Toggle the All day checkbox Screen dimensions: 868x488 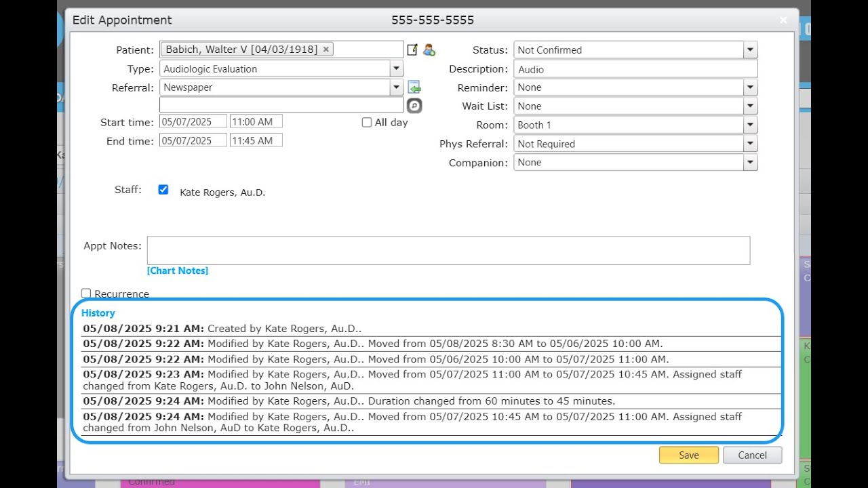point(367,123)
